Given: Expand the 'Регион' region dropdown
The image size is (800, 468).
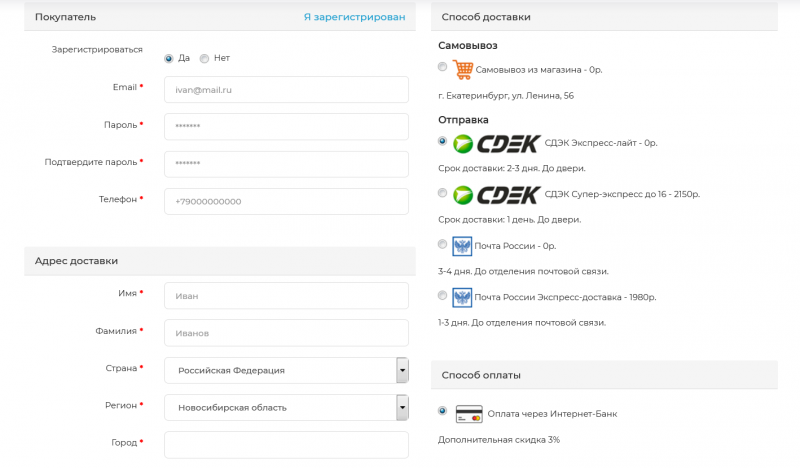Looking at the screenshot, I should click(402, 407).
